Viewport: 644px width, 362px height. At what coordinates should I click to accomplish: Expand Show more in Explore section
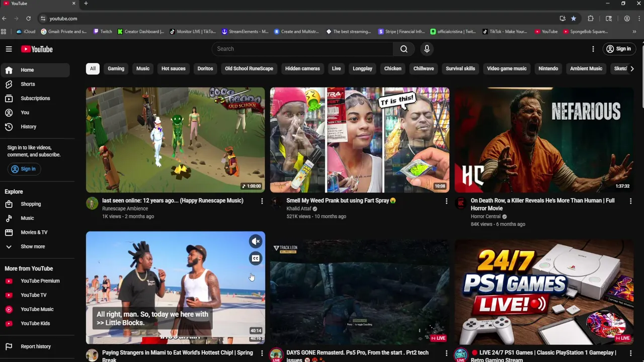tap(35, 246)
